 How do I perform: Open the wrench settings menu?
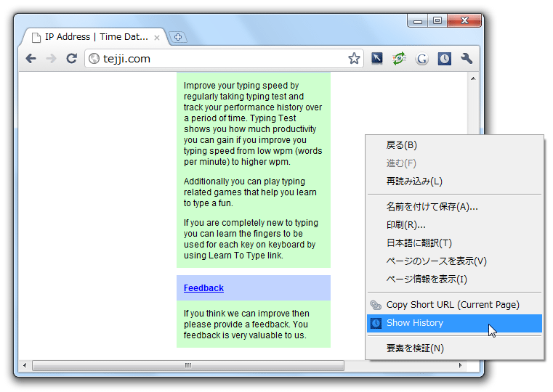click(x=467, y=59)
